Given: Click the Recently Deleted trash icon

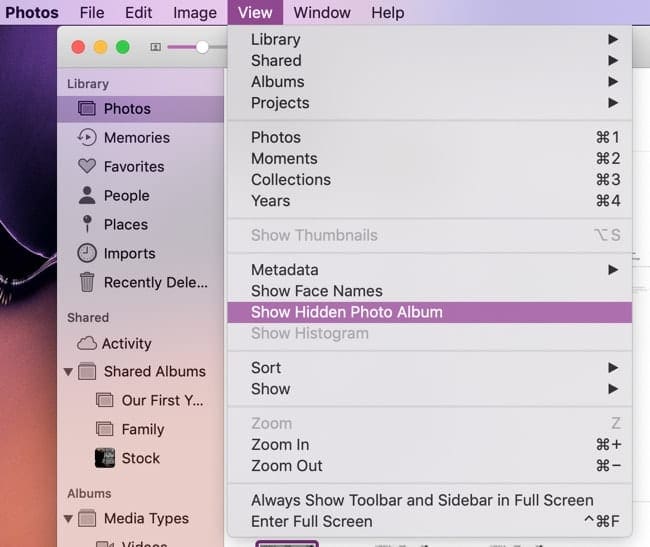Looking at the screenshot, I should pos(87,282).
